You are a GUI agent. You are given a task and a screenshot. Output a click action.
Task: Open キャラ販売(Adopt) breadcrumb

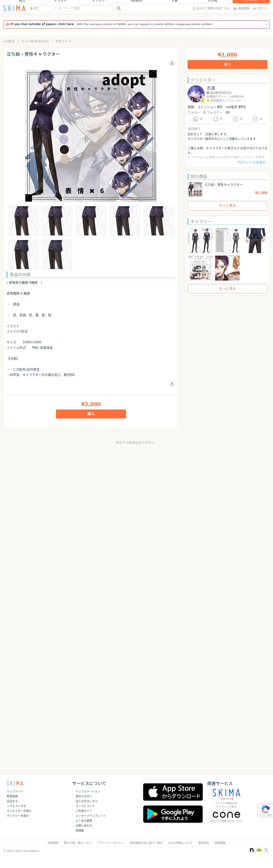click(35, 41)
